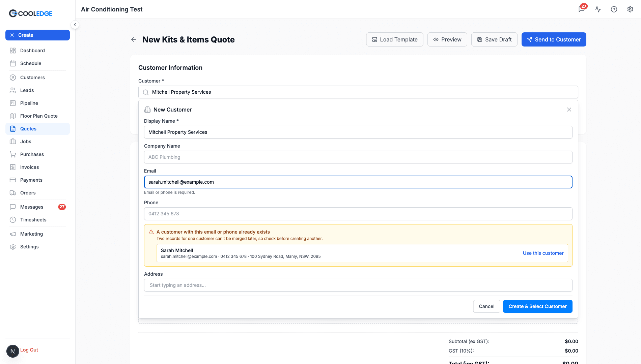Focus the Phone input field
The height and width of the screenshot is (364, 641).
click(x=358, y=214)
